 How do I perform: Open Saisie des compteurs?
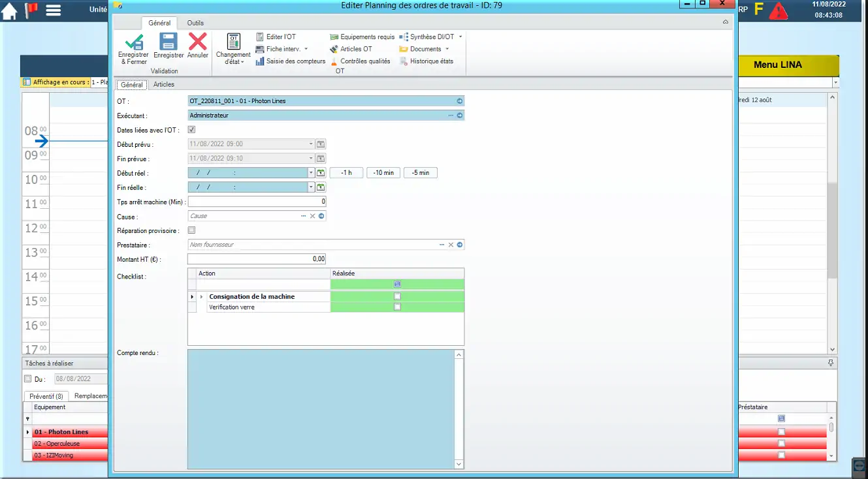click(x=291, y=61)
